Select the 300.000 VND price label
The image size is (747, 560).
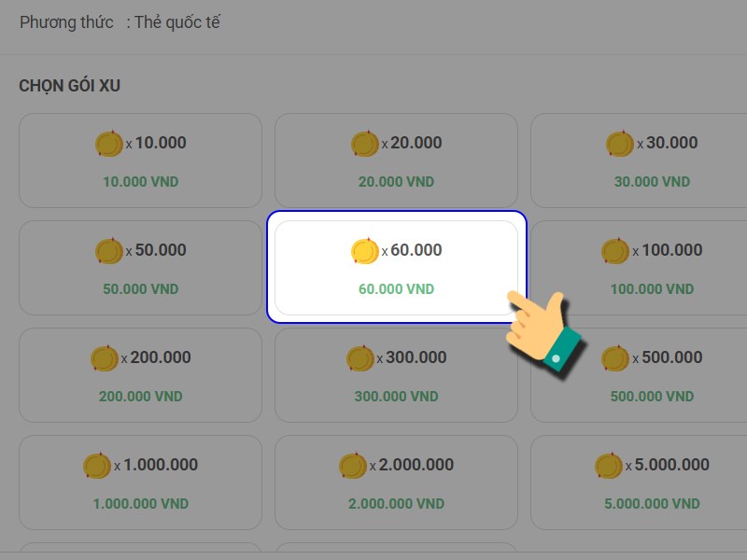click(396, 397)
